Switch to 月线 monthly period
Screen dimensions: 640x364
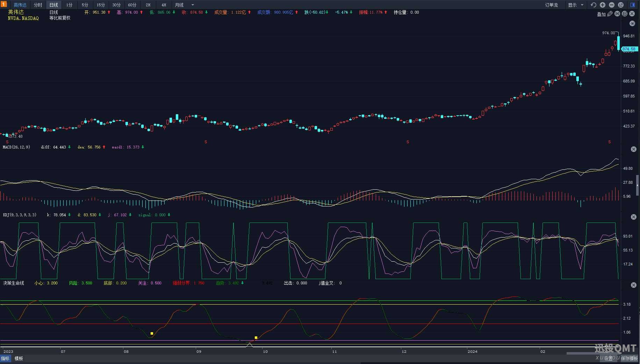(x=179, y=5)
